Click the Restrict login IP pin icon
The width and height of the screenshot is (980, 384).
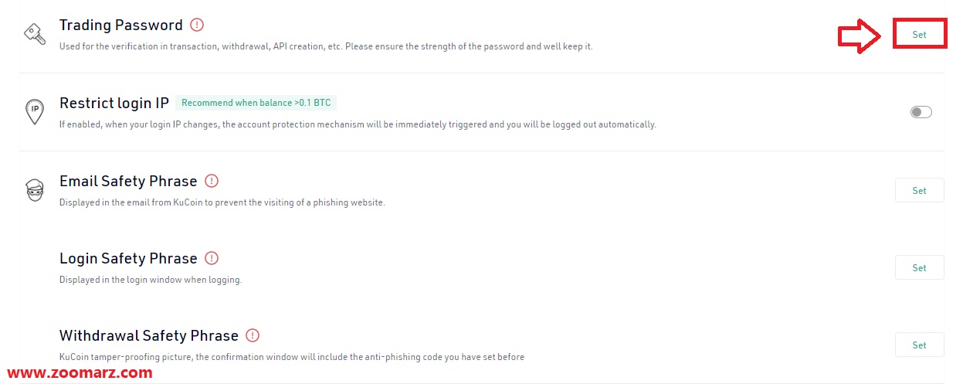[34, 112]
